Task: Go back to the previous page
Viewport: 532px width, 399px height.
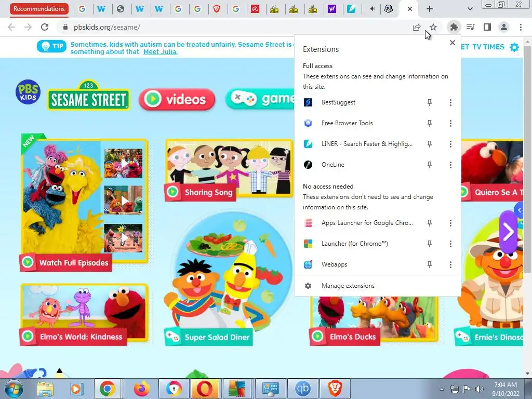Action: click(x=11, y=27)
